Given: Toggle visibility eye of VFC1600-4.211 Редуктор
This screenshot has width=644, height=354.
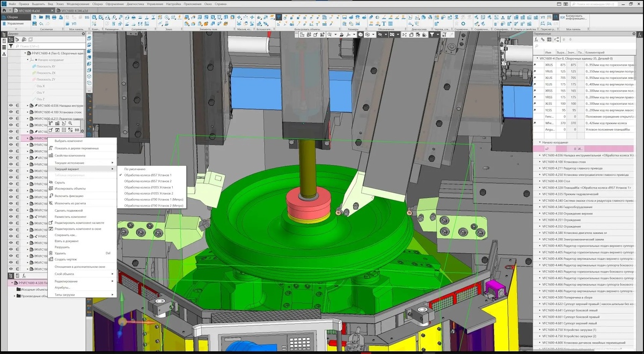Looking at the screenshot, I should [11, 119].
